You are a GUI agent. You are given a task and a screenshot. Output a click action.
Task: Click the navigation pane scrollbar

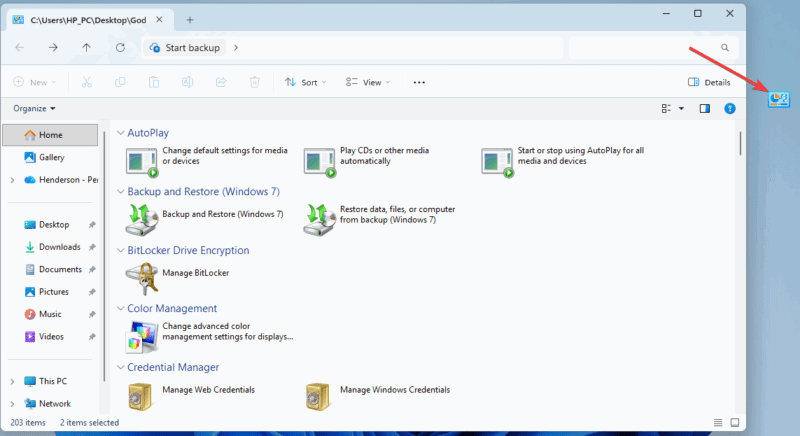tap(104, 256)
